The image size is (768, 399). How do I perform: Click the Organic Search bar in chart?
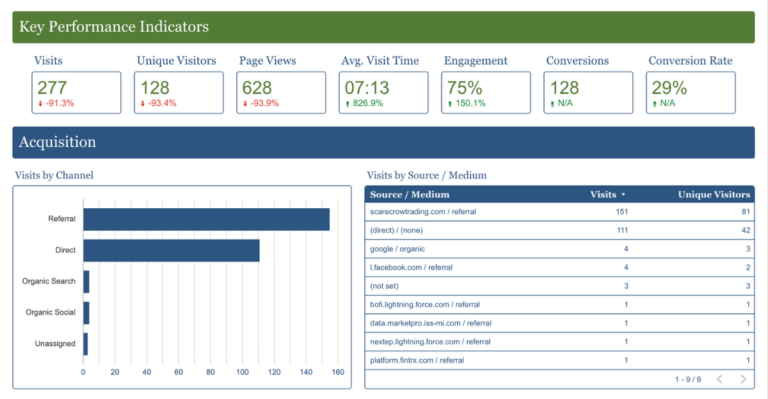click(x=86, y=282)
